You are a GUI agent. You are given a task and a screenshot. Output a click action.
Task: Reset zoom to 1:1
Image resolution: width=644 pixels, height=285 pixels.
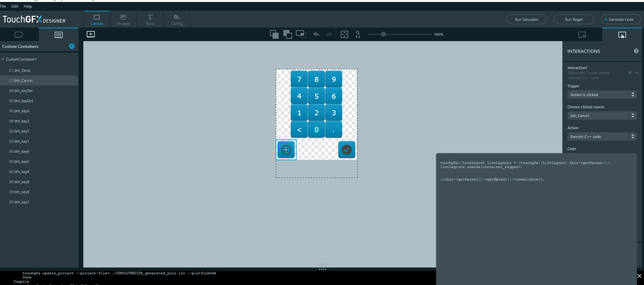point(358,34)
